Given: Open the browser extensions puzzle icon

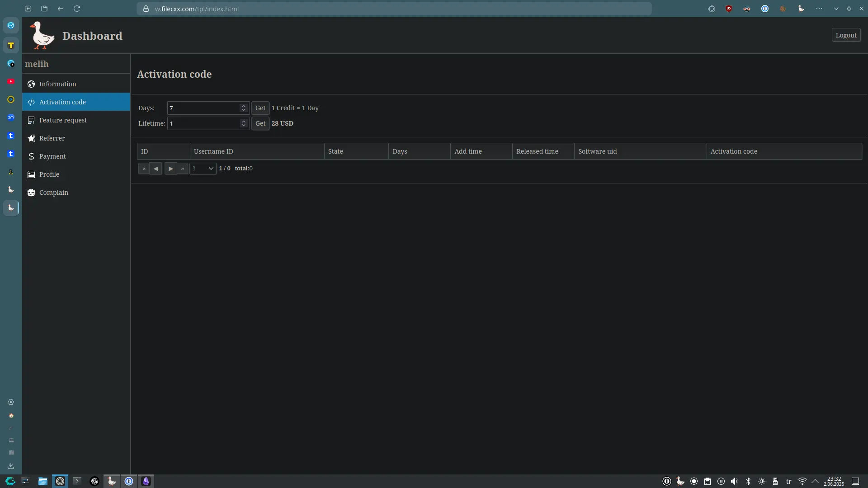Looking at the screenshot, I should pyautogui.click(x=712, y=9).
